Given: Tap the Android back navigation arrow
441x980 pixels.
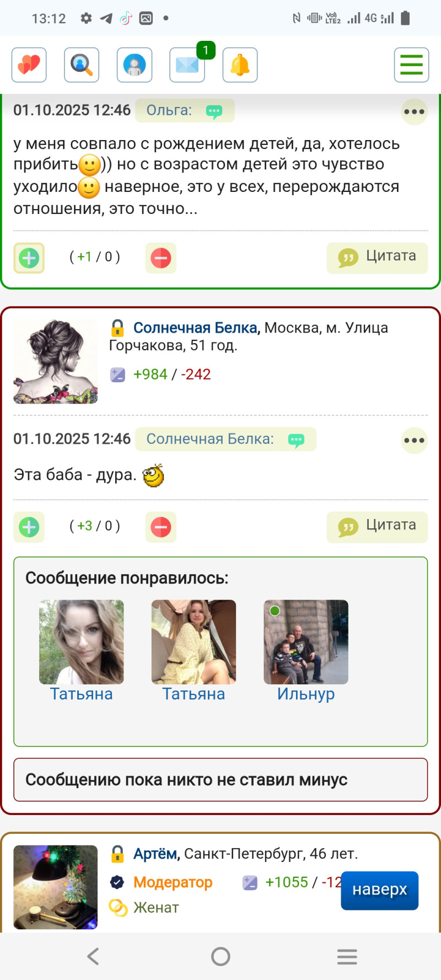Looking at the screenshot, I should 93,956.
